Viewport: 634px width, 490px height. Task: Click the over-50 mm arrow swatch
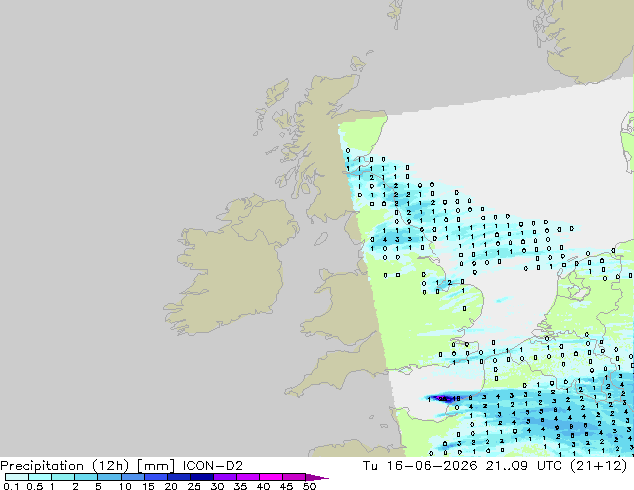[x=317, y=477]
